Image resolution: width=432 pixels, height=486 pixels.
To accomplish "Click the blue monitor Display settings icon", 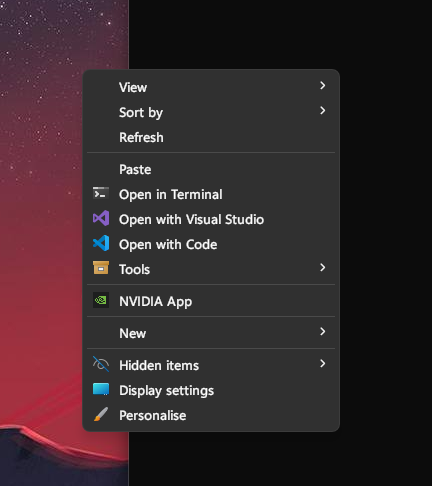I will 101,389.
